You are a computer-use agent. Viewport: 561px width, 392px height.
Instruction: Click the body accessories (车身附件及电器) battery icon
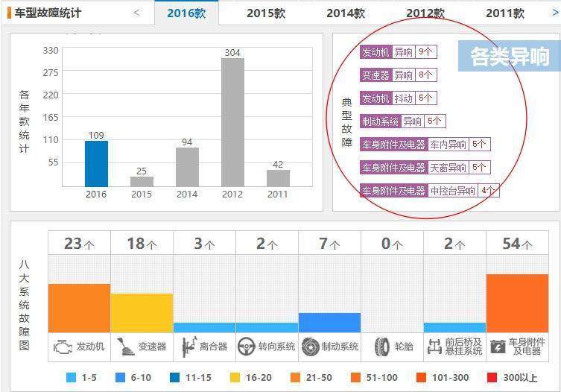pyautogui.click(x=498, y=347)
